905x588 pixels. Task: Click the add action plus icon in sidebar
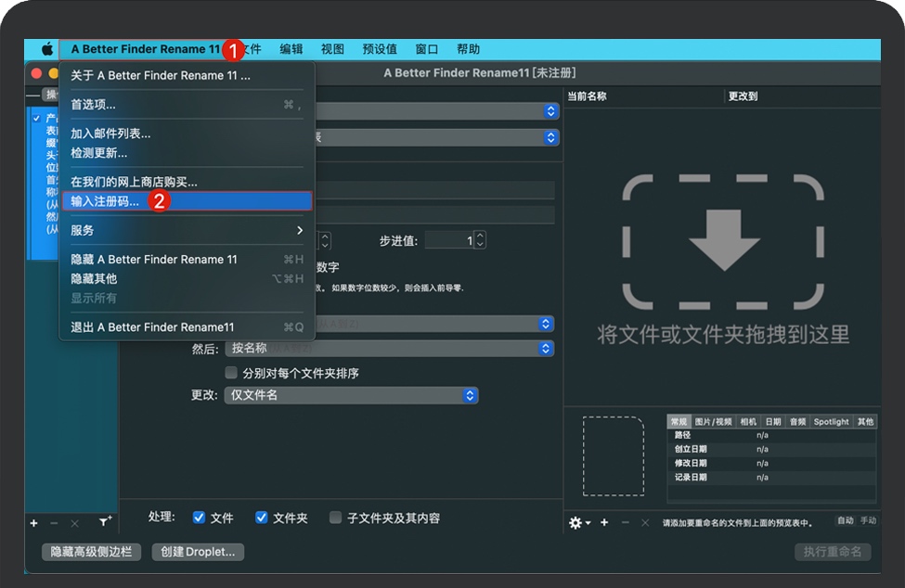click(x=34, y=523)
